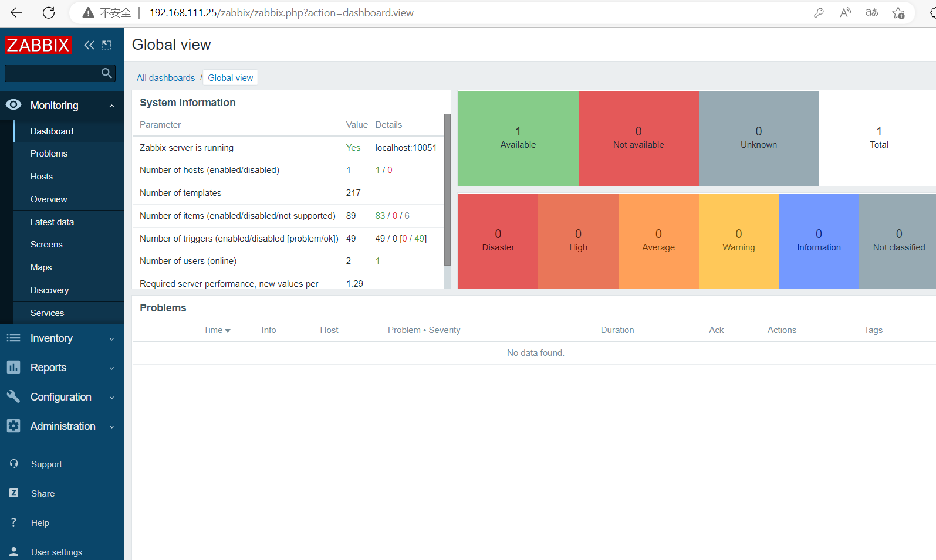This screenshot has width=936, height=560.
Task: Click the Global view breadcrumb link
Action: pyautogui.click(x=231, y=78)
